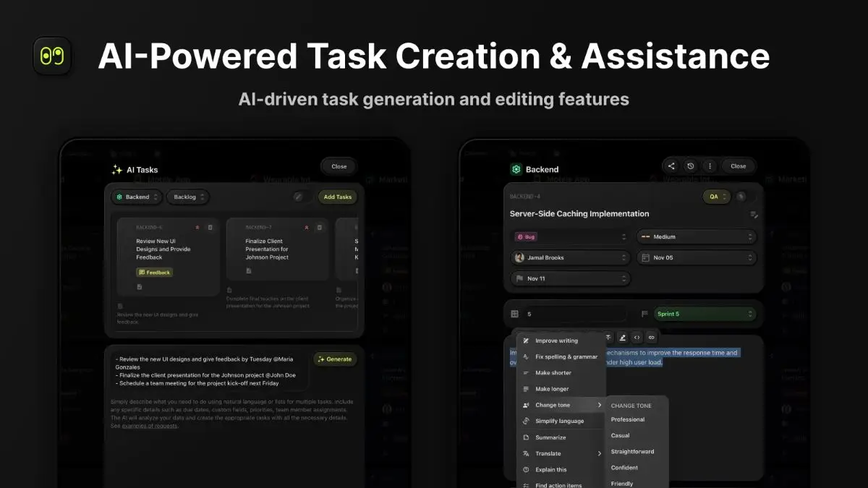This screenshot has height=488, width=868.
Task: Open the Medium priority dropdown
Action: click(697, 237)
